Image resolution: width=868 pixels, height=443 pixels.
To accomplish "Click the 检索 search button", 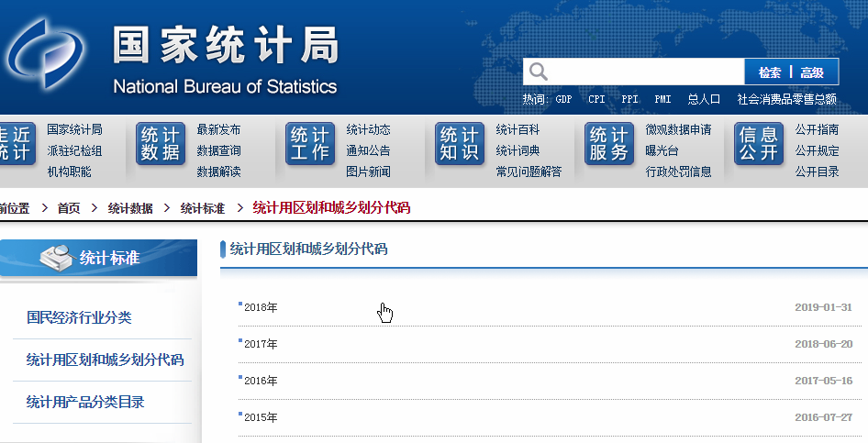I will 769,72.
